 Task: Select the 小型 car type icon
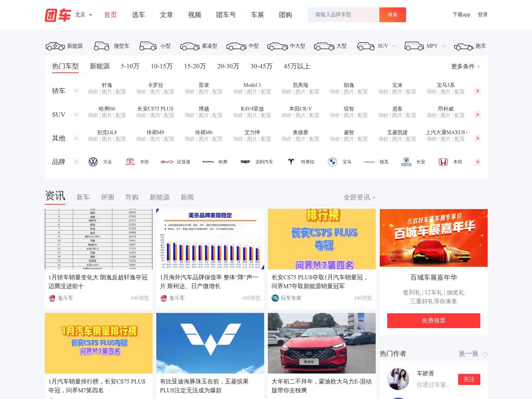pos(148,46)
